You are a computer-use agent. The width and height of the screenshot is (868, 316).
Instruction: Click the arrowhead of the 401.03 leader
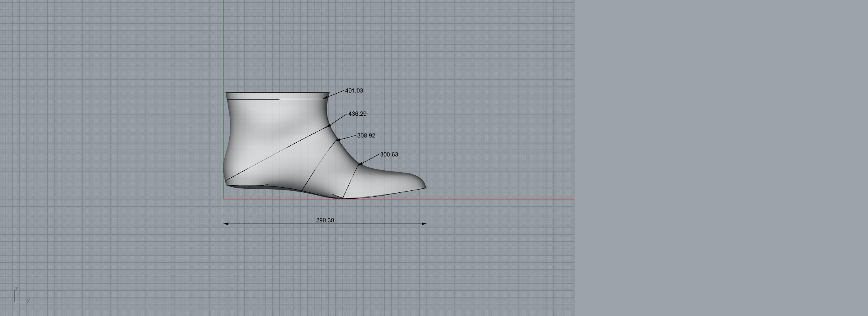tap(326, 97)
